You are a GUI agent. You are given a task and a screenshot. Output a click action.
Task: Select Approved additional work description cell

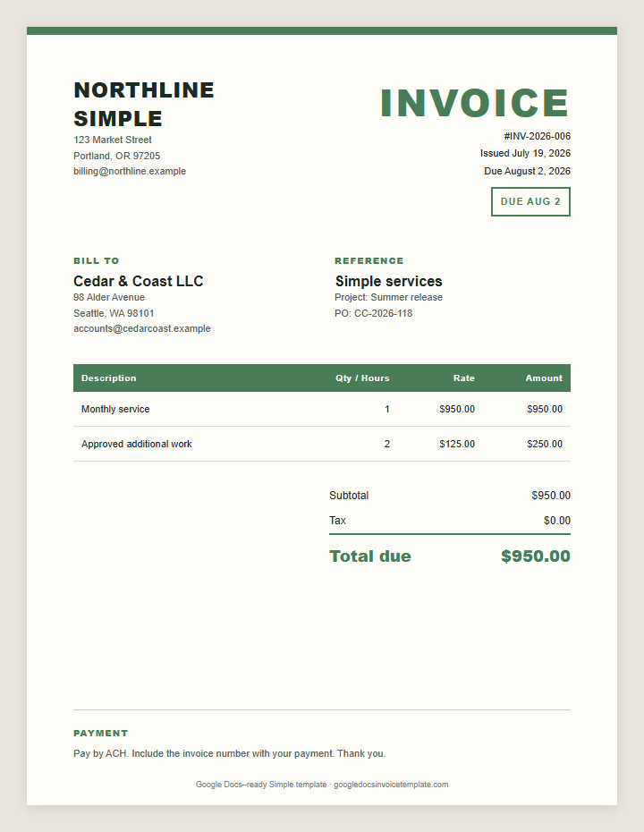pyautogui.click(x=137, y=444)
